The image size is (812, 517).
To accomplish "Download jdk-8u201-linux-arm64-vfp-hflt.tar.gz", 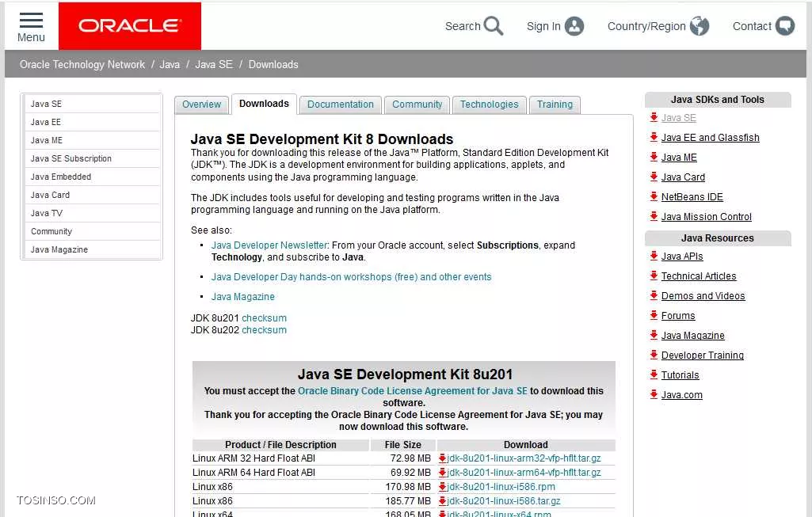I will tap(524, 473).
